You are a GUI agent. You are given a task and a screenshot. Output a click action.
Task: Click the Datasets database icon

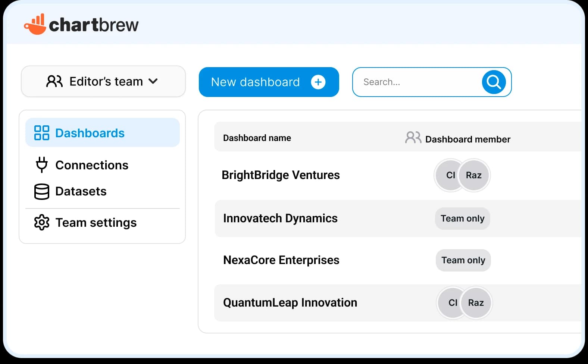click(41, 192)
